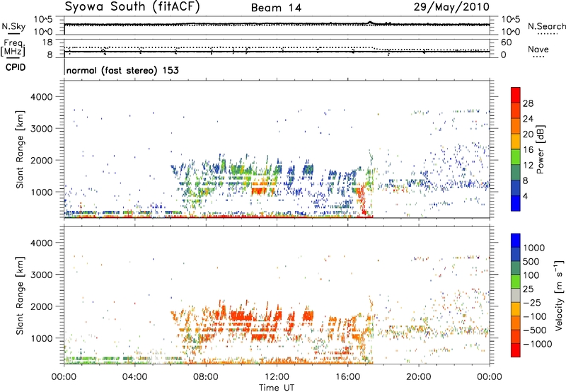Click the '16:00' time axis label
The width and height of the screenshot is (566, 392).
(x=347, y=377)
